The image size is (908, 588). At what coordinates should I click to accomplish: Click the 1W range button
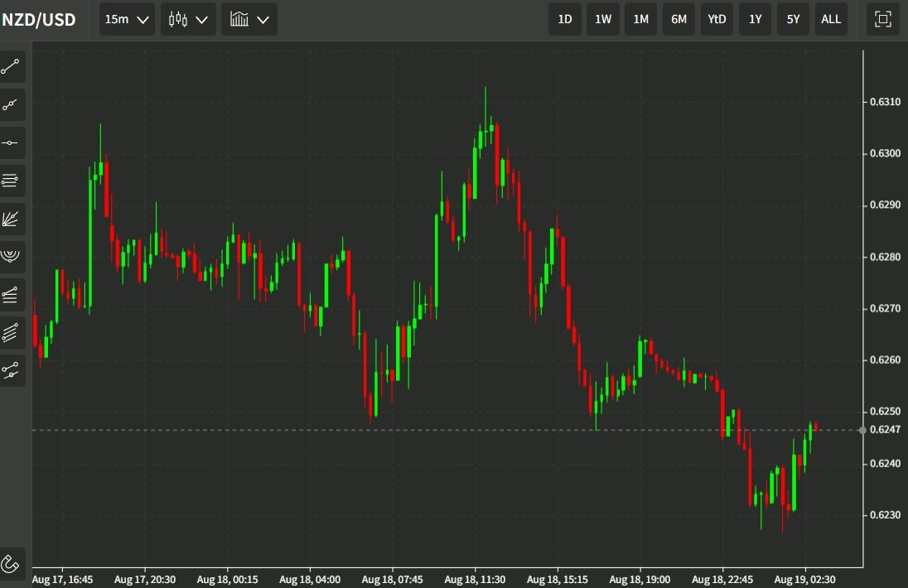602,19
